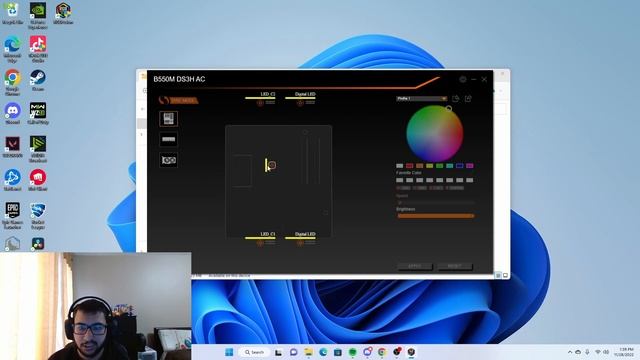Viewport: 640px width, 360px height.
Task: Open Chrome from the taskbar
Action: tap(382, 352)
